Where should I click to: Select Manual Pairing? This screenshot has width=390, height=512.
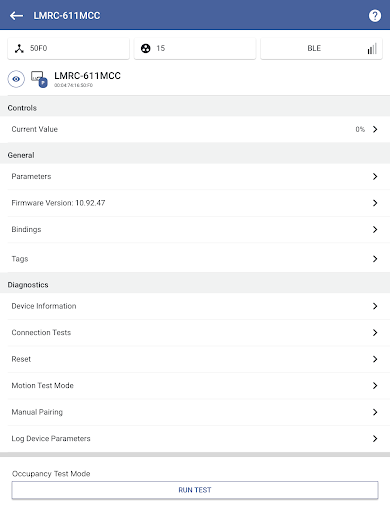[x=195, y=412]
